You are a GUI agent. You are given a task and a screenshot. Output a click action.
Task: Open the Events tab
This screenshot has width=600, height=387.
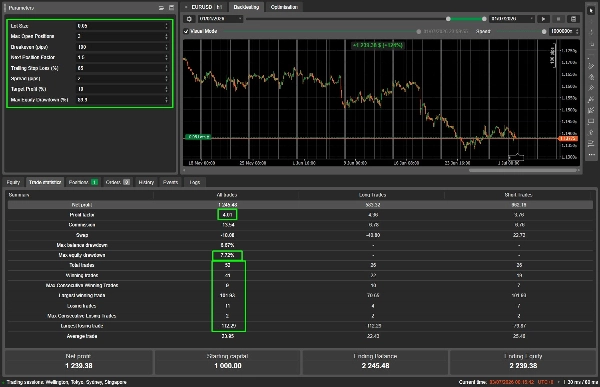point(170,182)
